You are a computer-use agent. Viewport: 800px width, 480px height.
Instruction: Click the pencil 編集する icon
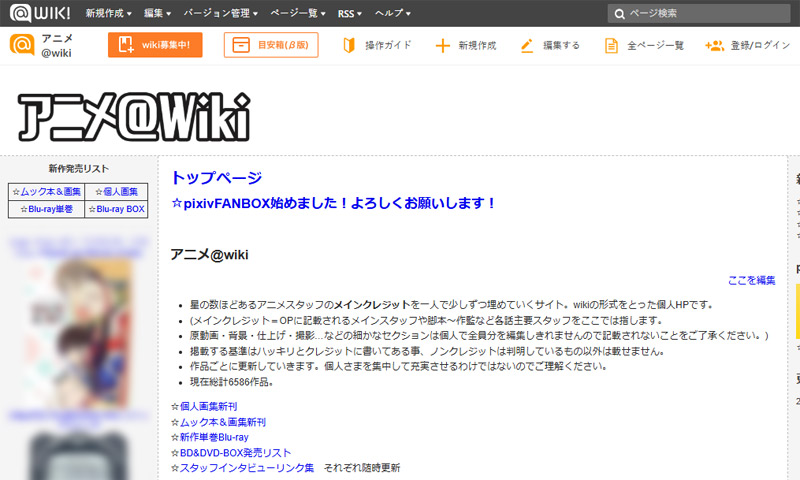[527, 45]
